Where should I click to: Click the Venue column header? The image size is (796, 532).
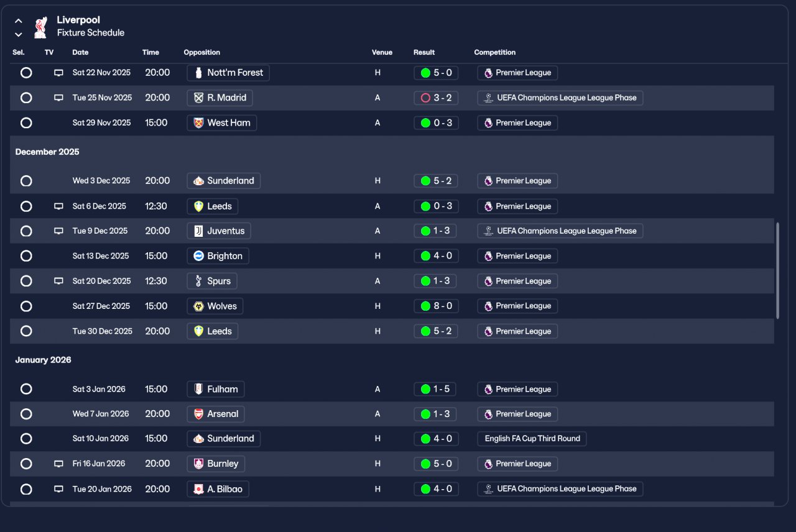pos(382,52)
